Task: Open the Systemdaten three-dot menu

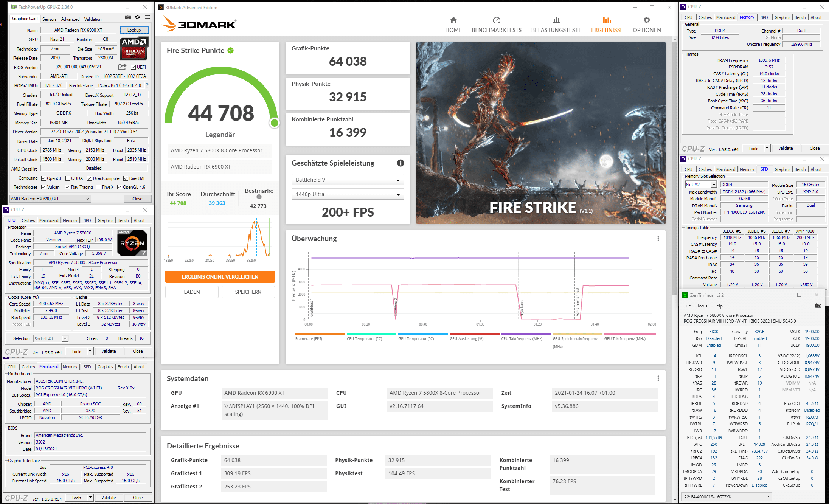Action: (658, 378)
